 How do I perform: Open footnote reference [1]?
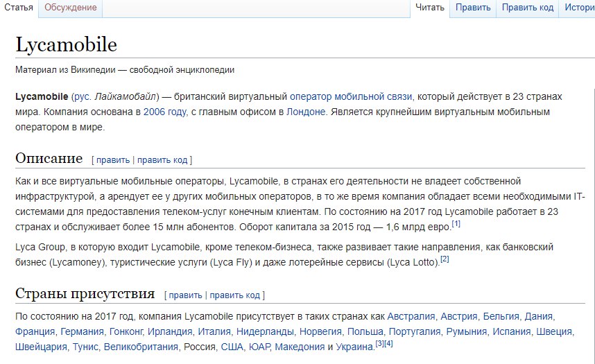pyautogui.click(x=456, y=224)
